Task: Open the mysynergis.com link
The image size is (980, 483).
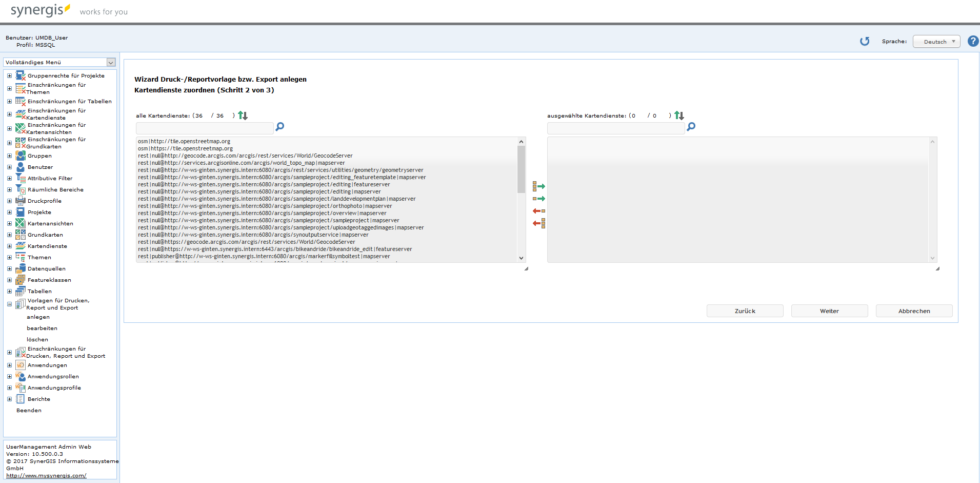Action: point(46,475)
